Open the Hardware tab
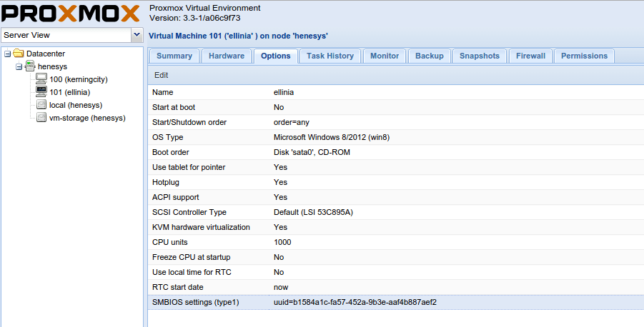Screen dimensions: 644x327 (x=227, y=56)
